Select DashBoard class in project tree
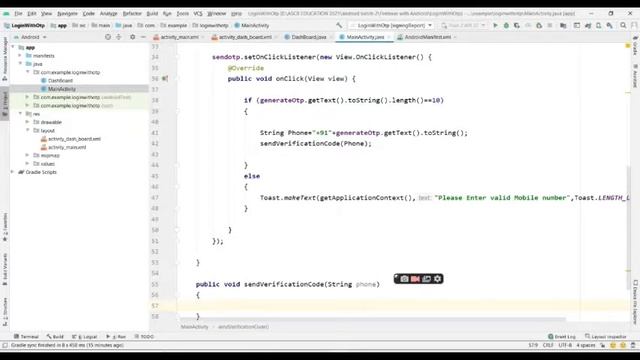The height and width of the screenshot is (360, 640). [60, 80]
